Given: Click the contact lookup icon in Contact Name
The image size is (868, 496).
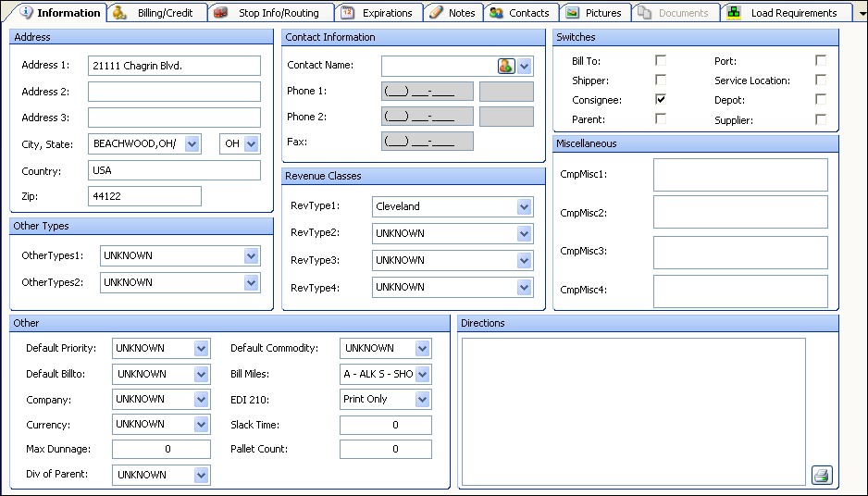Looking at the screenshot, I should coord(506,66).
